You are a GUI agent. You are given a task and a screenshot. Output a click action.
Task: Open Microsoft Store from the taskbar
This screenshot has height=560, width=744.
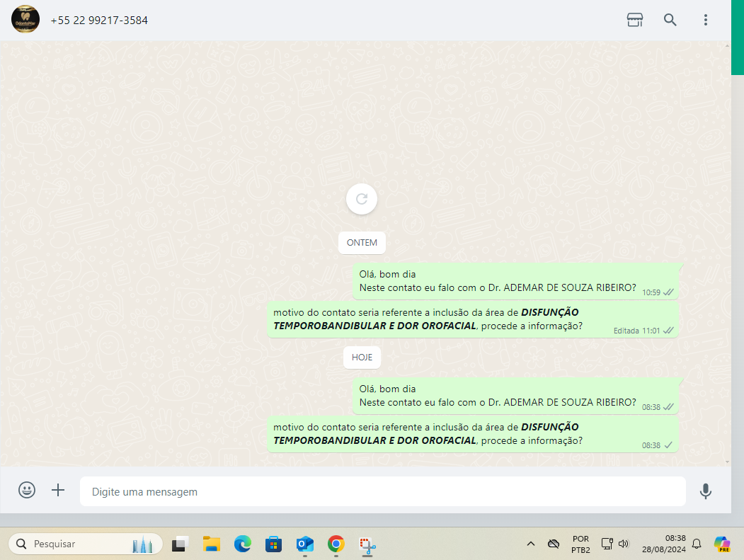pos(273,544)
